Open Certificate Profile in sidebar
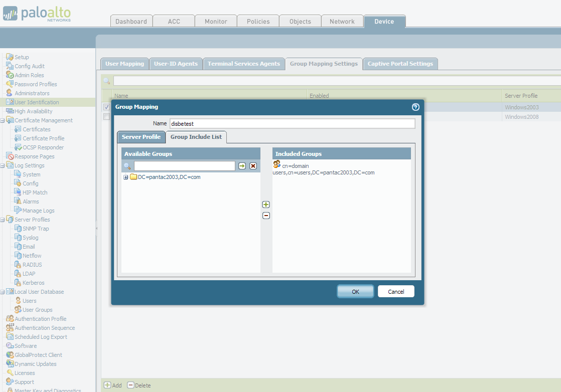The height and width of the screenshot is (392, 561). [x=43, y=138]
